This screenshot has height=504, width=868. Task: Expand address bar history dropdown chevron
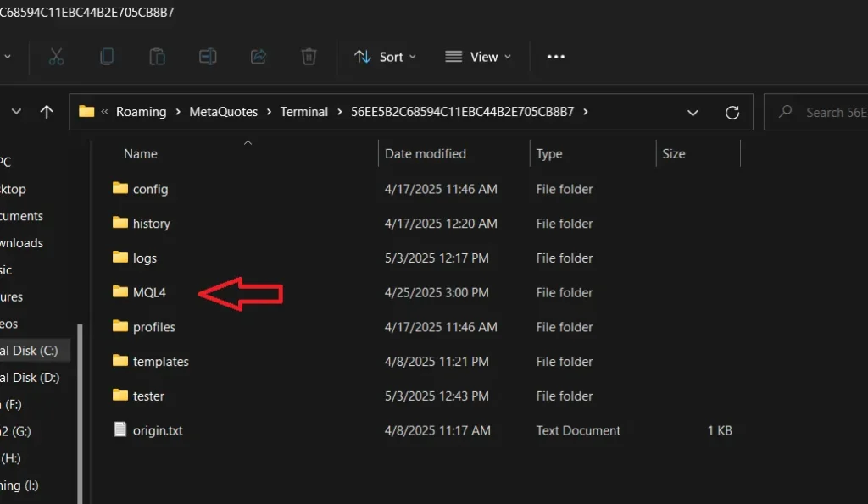[x=693, y=113]
